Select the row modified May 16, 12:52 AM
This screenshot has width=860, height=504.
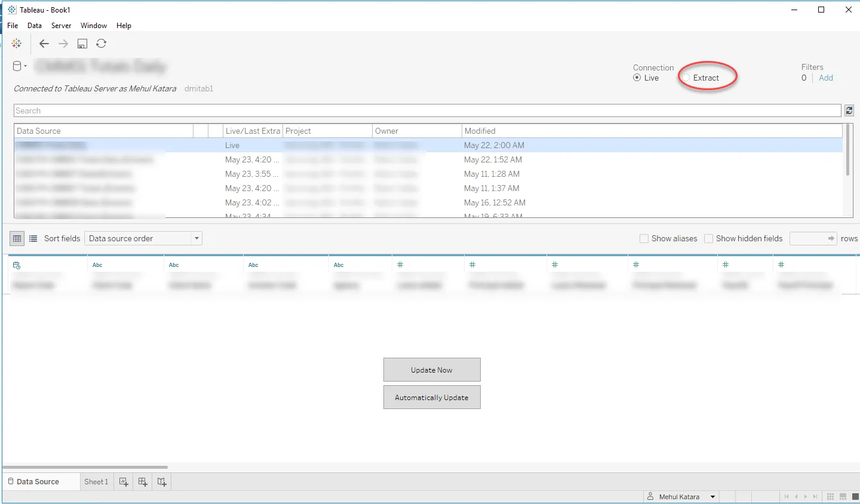[x=428, y=202]
